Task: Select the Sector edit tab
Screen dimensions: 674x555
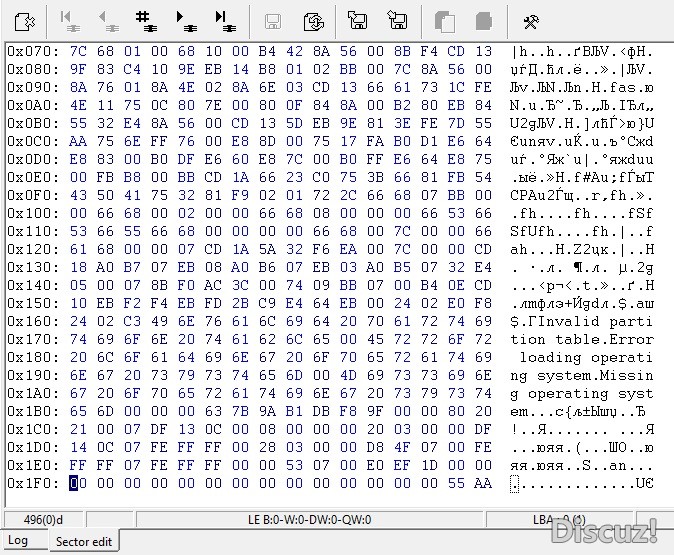Action: click(x=84, y=541)
